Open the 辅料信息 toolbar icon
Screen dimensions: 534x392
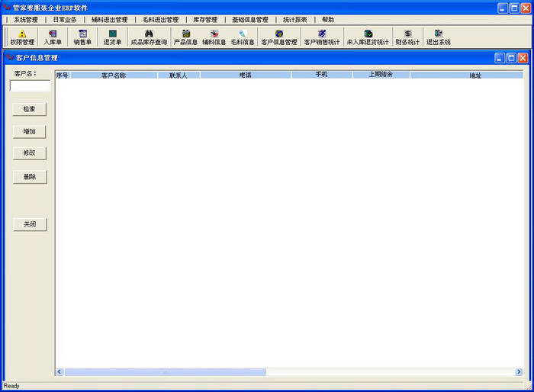pos(214,37)
